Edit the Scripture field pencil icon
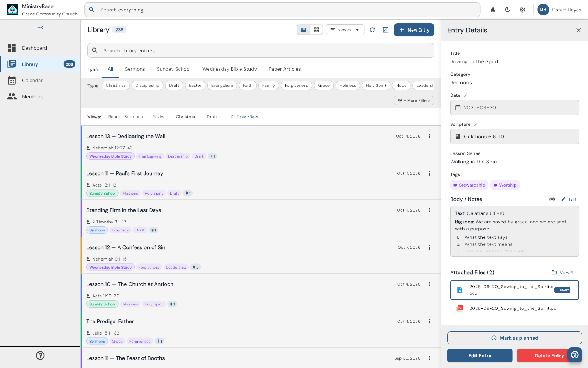The image size is (588, 368). (476, 124)
